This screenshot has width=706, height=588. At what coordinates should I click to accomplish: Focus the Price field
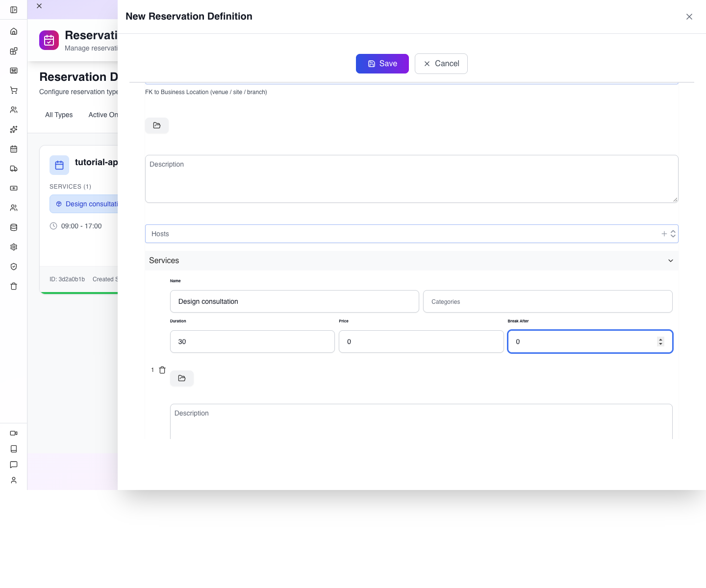click(421, 342)
